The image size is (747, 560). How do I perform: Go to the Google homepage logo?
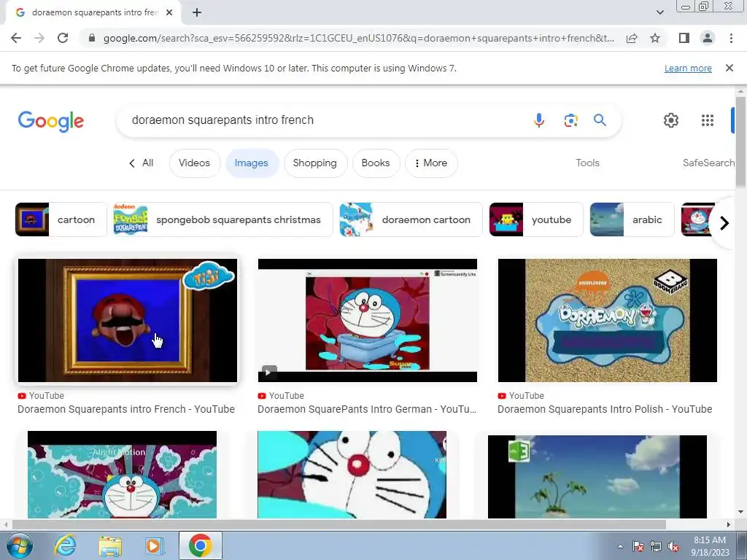51,121
